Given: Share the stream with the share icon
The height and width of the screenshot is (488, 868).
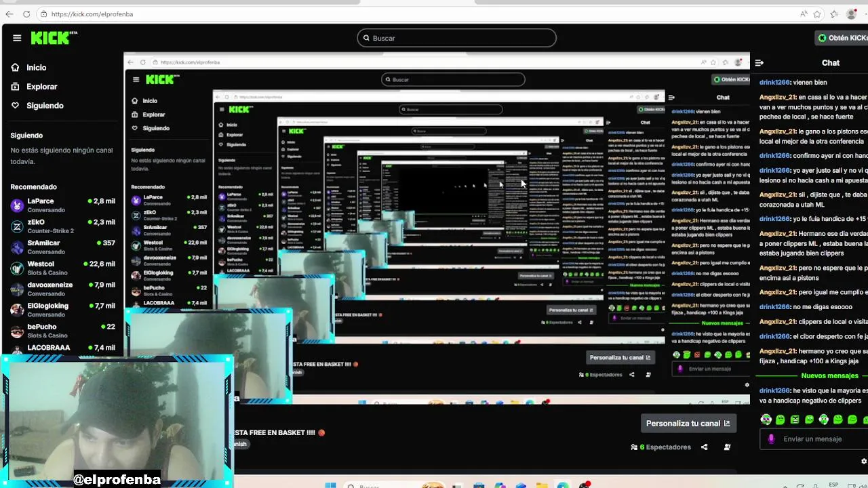Looking at the screenshot, I should (x=704, y=447).
